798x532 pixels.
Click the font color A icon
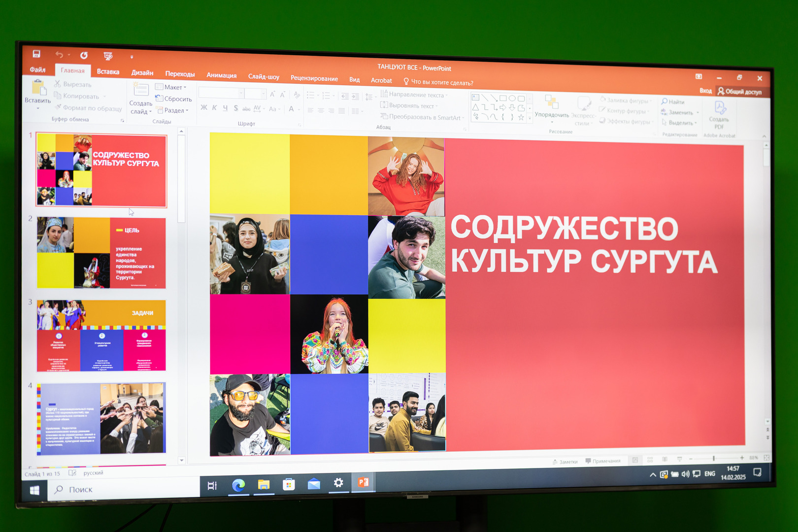pyautogui.click(x=291, y=109)
